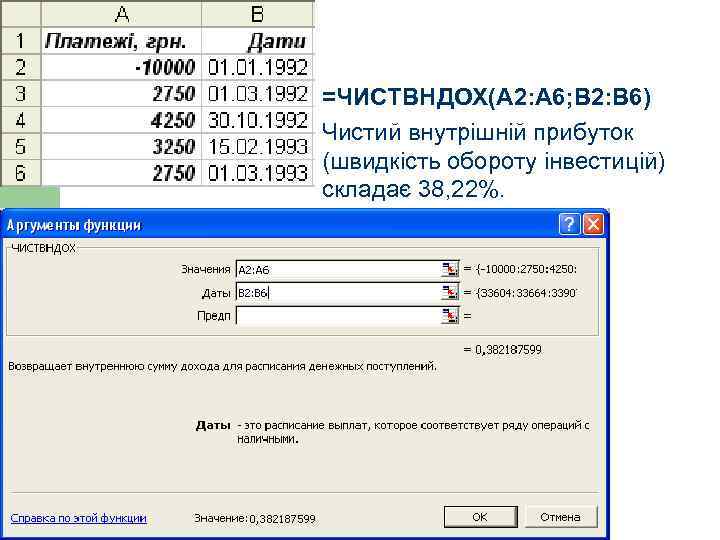Select row 1 header

pyautogui.click(x=21, y=41)
